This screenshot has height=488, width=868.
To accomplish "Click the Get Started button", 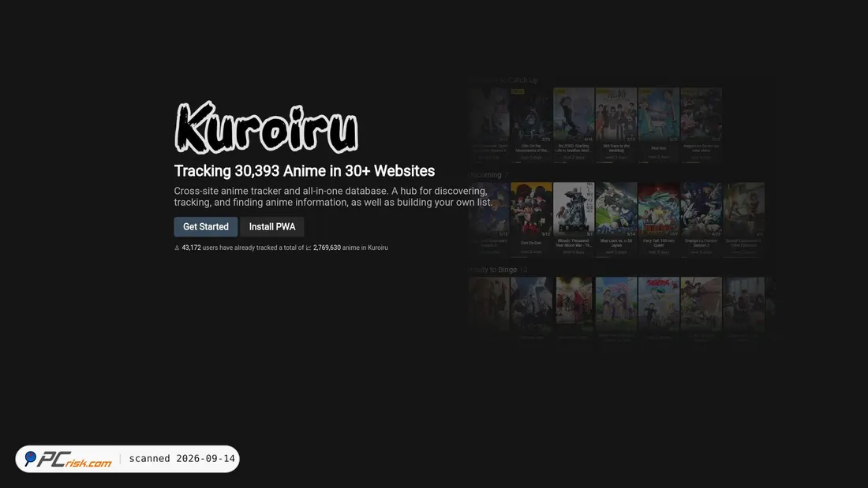I will pyautogui.click(x=205, y=227).
